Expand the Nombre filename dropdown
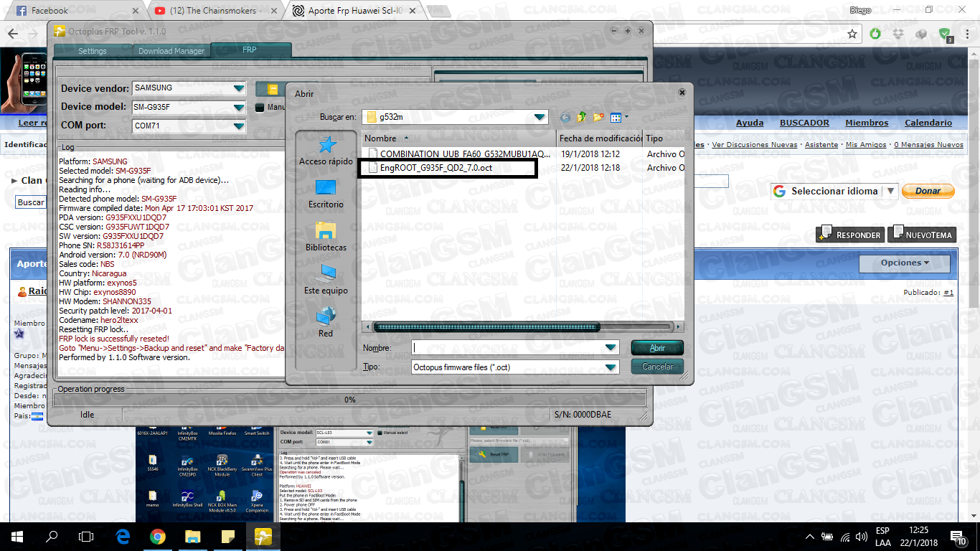Viewport: 980px width, 551px height. point(611,348)
